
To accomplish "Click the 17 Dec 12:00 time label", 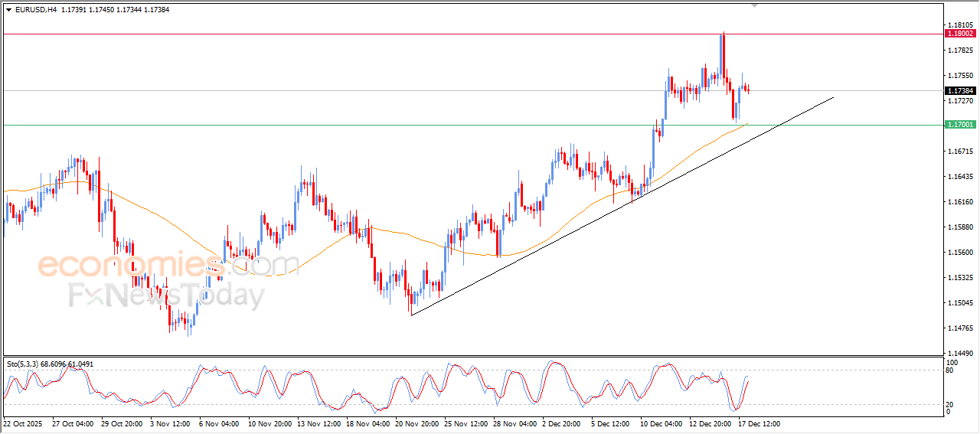I will (758, 423).
